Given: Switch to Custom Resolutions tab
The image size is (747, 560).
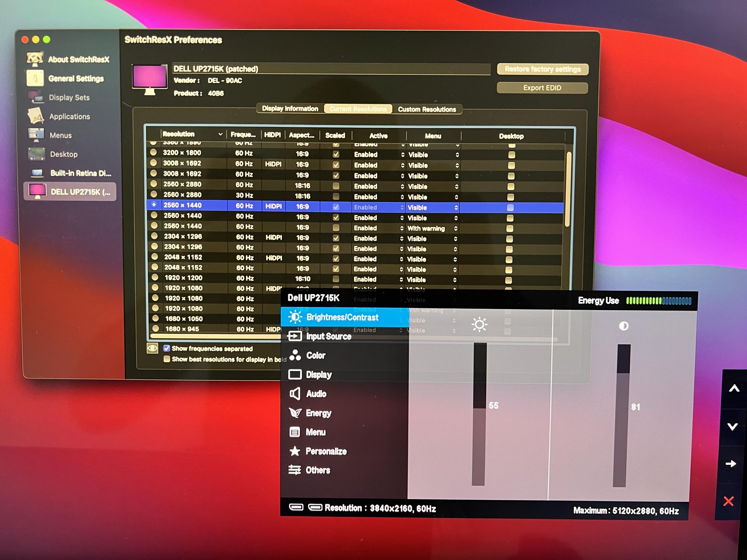Looking at the screenshot, I should point(427,109).
